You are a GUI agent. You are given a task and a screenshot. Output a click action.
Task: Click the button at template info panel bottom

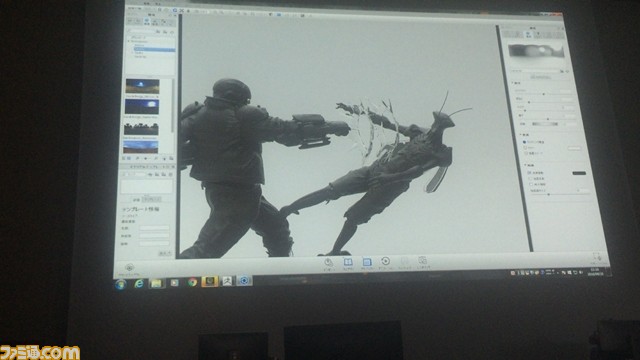164,253
